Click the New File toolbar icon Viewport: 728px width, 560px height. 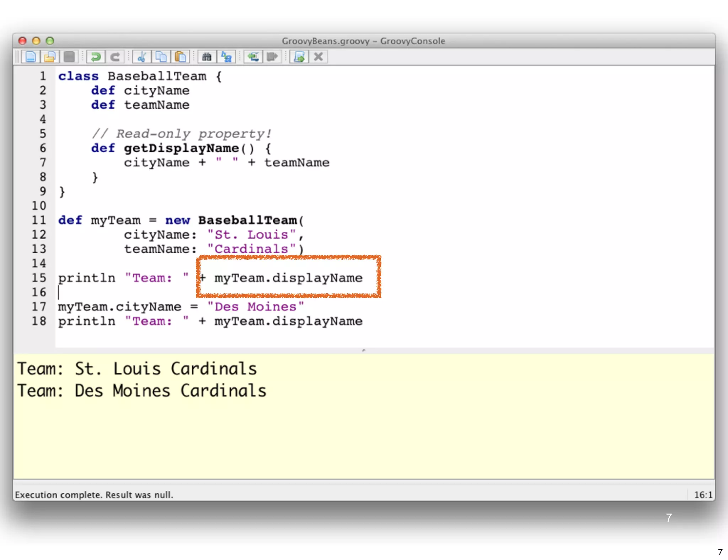[31, 57]
